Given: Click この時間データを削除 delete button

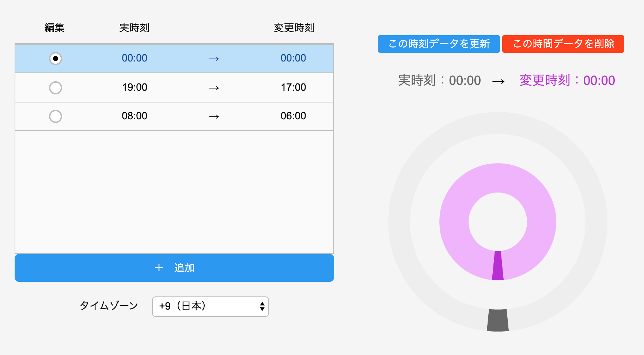Looking at the screenshot, I should pyautogui.click(x=563, y=44).
